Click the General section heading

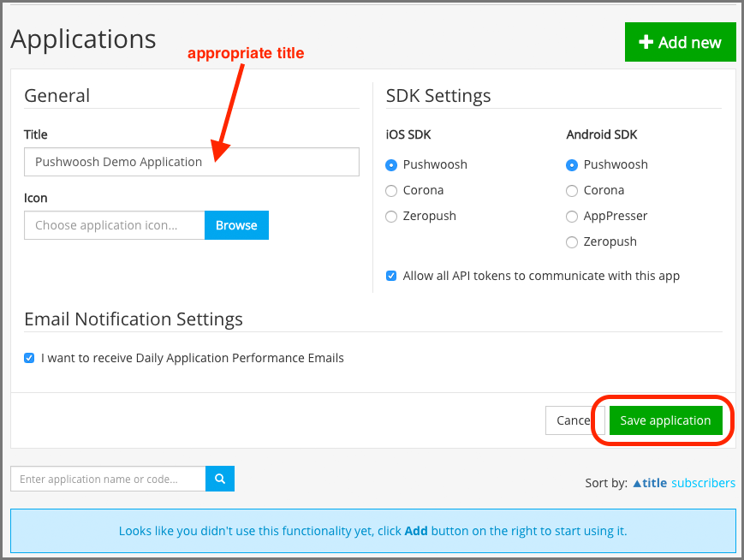(57, 95)
